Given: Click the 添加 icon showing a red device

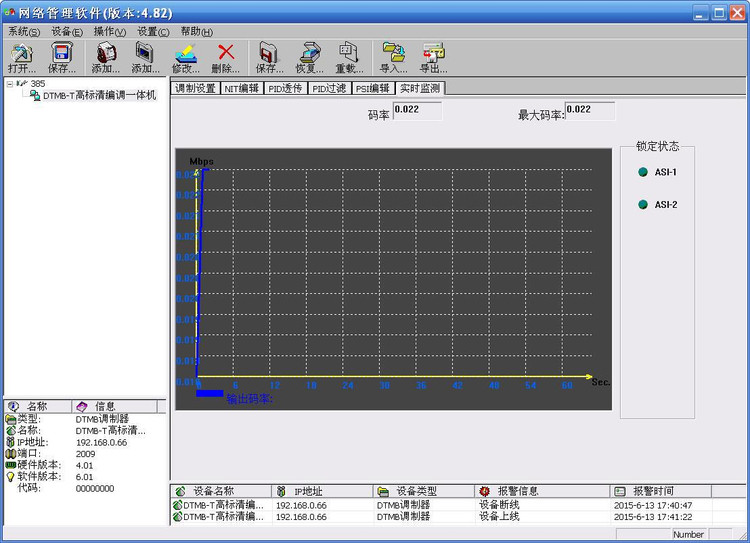Looking at the screenshot, I should click(x=106, y=53).
